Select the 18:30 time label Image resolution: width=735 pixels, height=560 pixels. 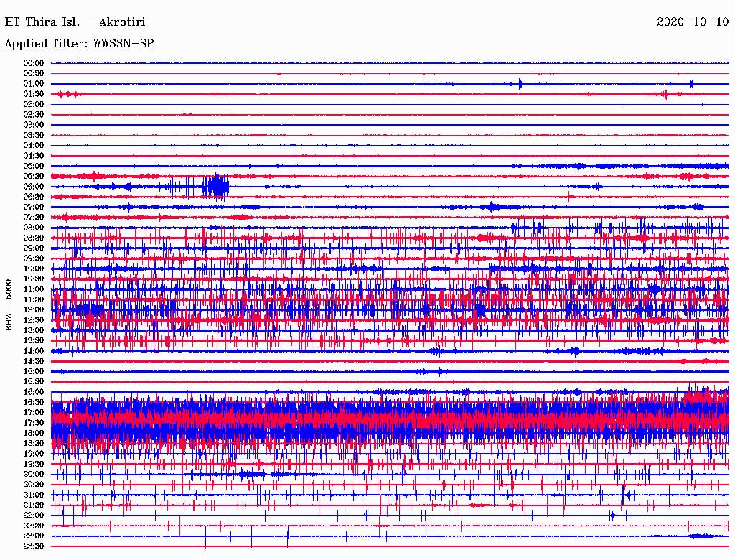(33, 444)
